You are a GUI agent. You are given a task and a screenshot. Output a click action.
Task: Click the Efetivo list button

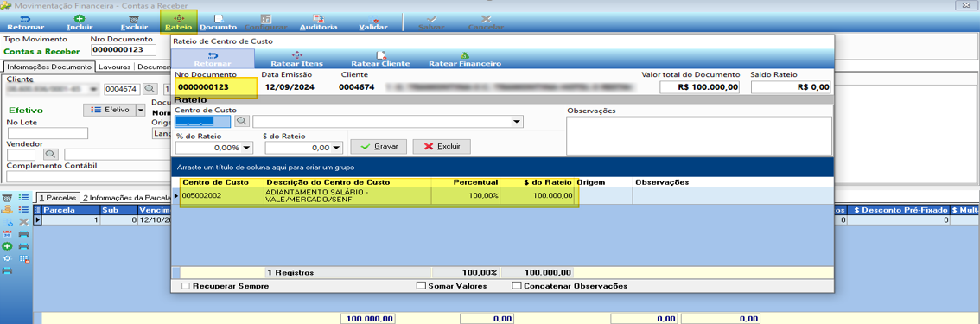(109, 109)
